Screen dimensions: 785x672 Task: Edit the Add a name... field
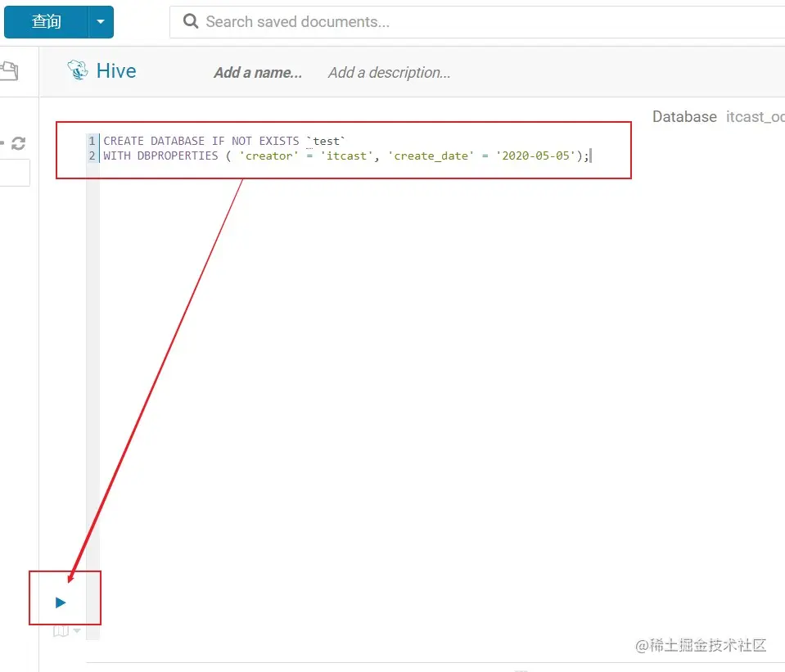click(258, 73)
